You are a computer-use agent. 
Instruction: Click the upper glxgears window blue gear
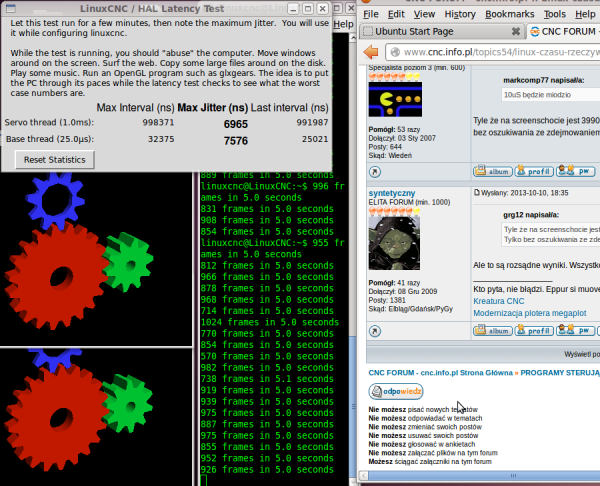pyautogui.click(x=55, y=200)
